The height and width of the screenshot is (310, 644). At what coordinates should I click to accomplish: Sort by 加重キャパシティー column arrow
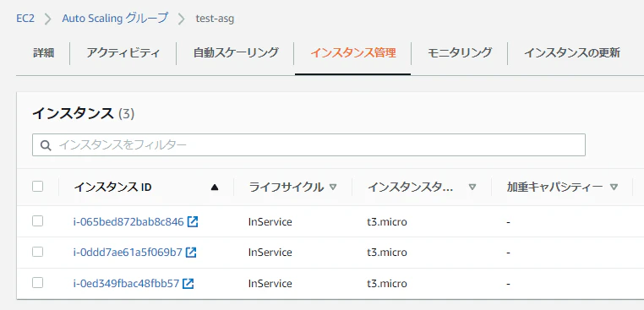(614, 188)
